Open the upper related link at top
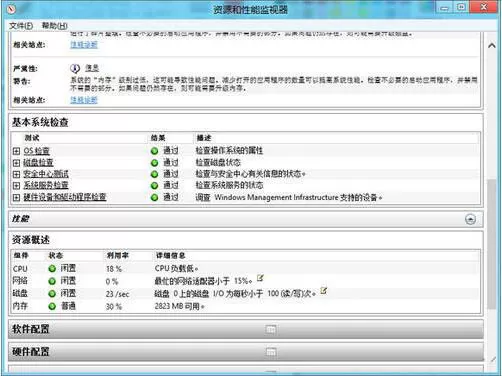The width and height of the screenshot is (502, 376). [84, 44]
